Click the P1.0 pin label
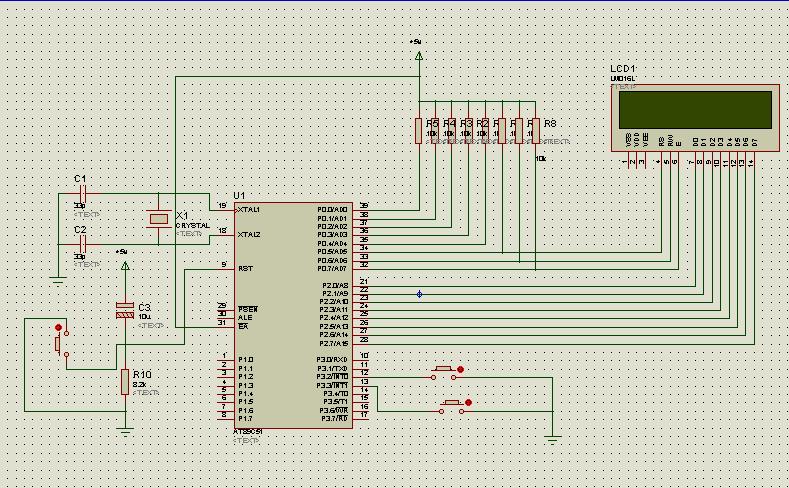The image size is (789, 488). 245,360
